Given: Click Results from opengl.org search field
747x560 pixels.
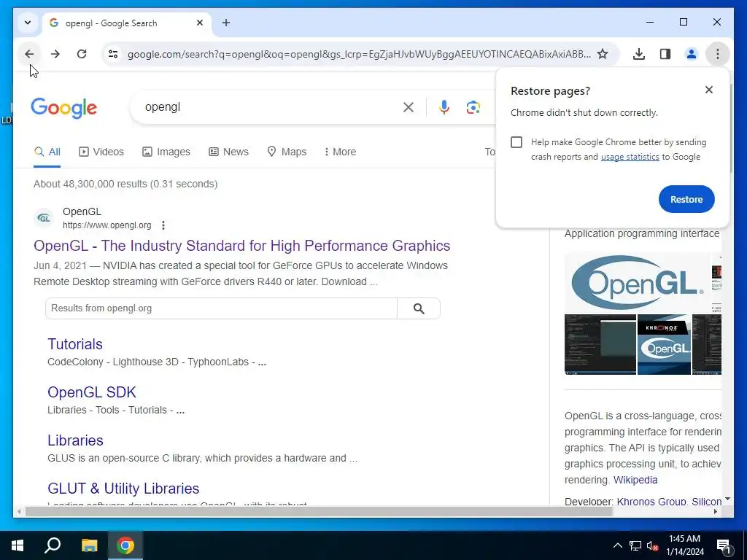Looking at the screenshot, I should coord(221,308).
